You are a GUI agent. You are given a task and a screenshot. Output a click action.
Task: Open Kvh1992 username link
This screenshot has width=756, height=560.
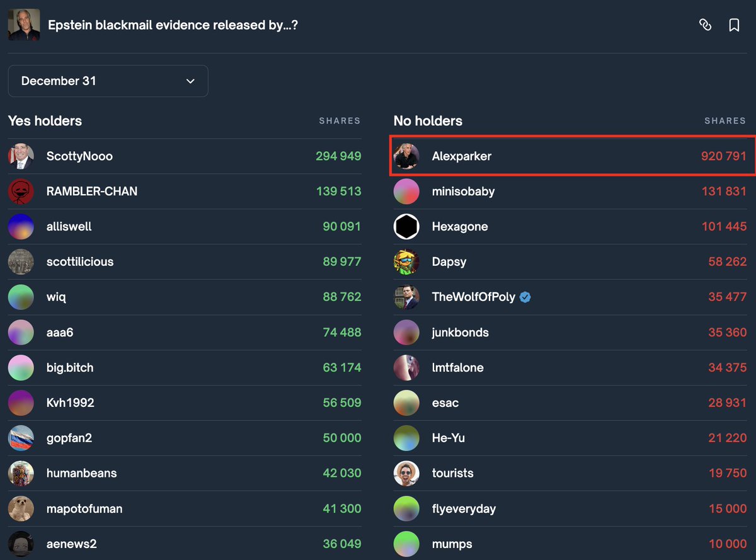pos(71,403)
